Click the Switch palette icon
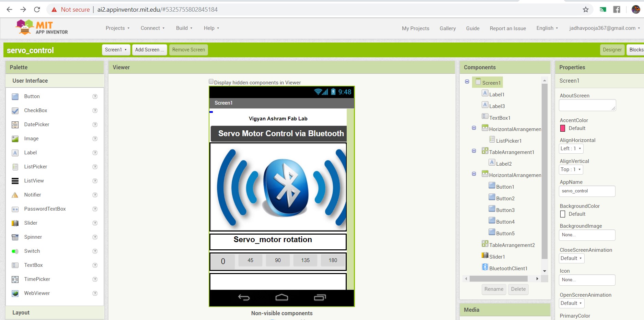Viewport: 644px width, 320px height. (x=15, y=251)
